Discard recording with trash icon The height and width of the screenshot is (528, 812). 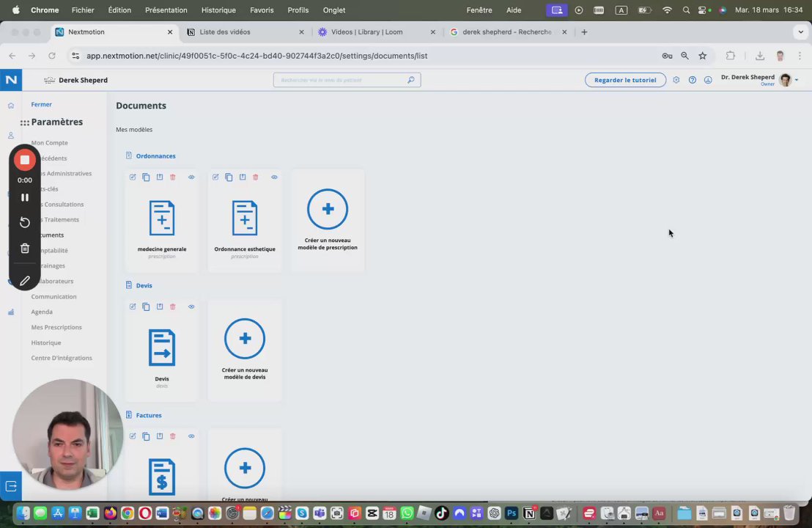coord(24,249)
